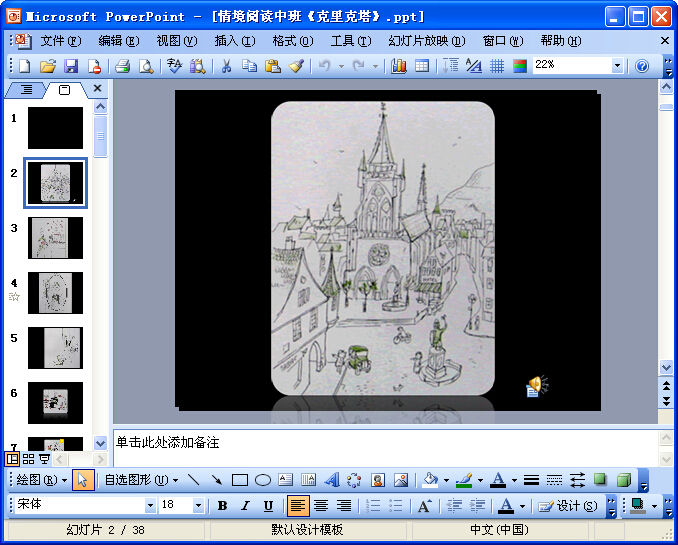This screenshot has width=678, height=545.
Task: Apply Line Color brush swatch
Action: (464, 480)
